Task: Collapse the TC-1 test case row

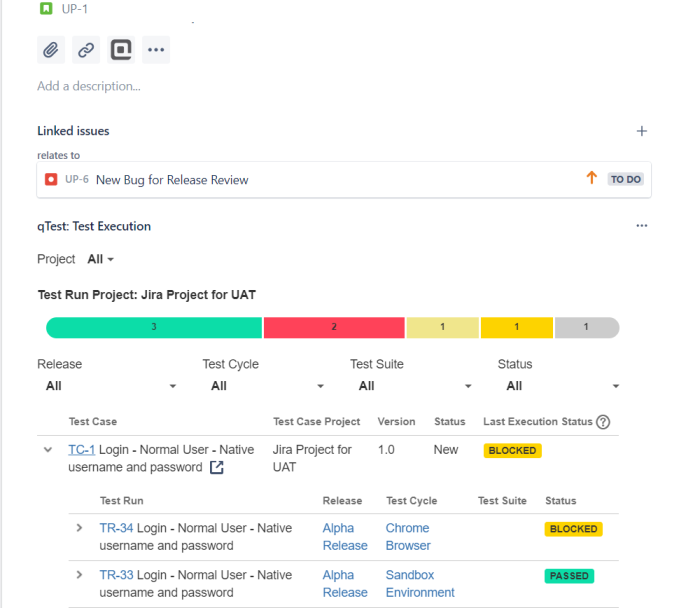Action: (x=48, y=450)
